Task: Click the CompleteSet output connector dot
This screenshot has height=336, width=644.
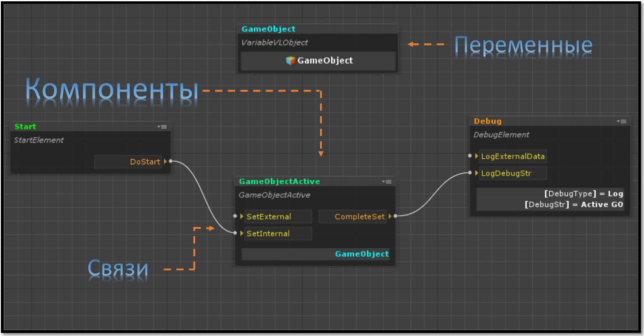Action: pos(395,216)
